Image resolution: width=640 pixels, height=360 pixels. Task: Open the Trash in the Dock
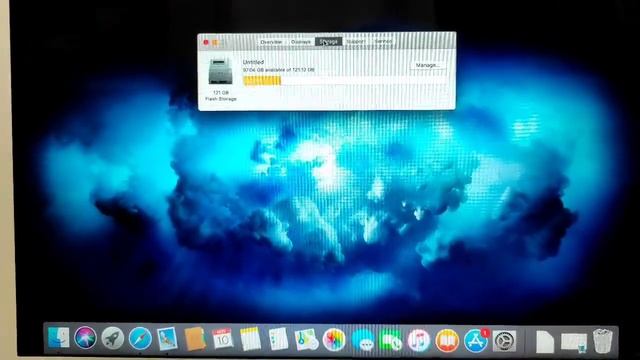point(603,341)
